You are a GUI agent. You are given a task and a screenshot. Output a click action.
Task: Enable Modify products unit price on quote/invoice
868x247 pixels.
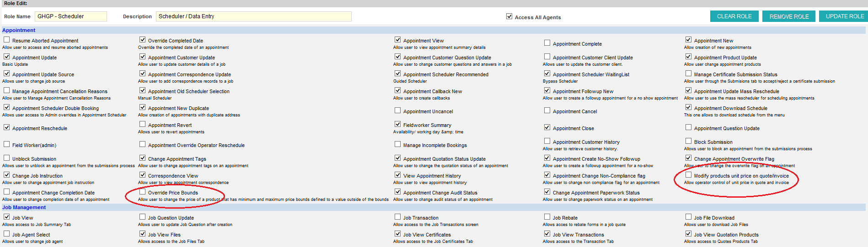point(688,175)
